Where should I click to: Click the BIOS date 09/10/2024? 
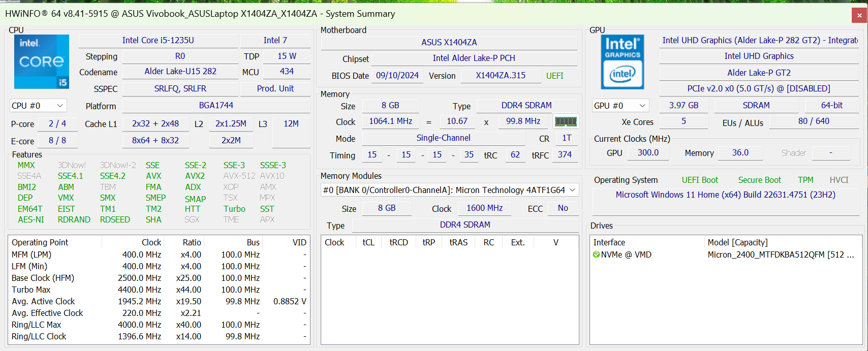point(397,75)
